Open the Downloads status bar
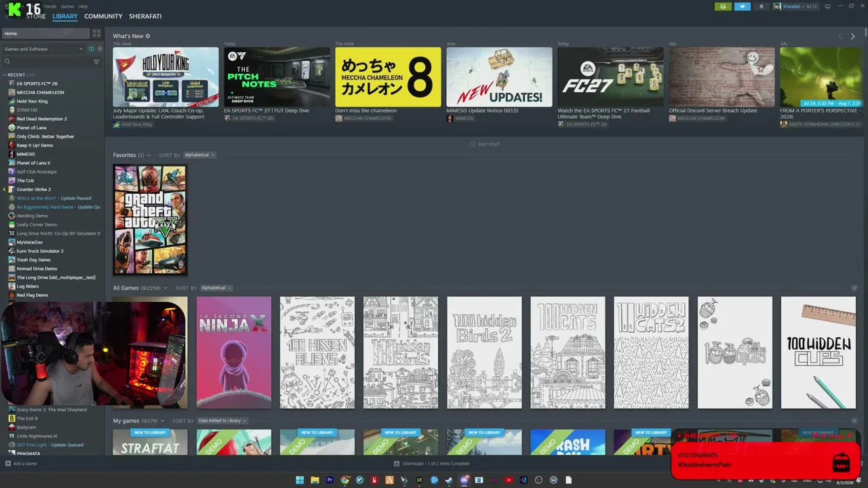Viewport: 868px width, 488px height. tap(431, 464)
